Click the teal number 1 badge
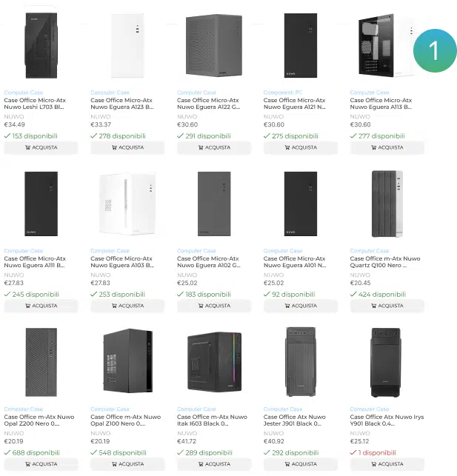 (434, 50)
